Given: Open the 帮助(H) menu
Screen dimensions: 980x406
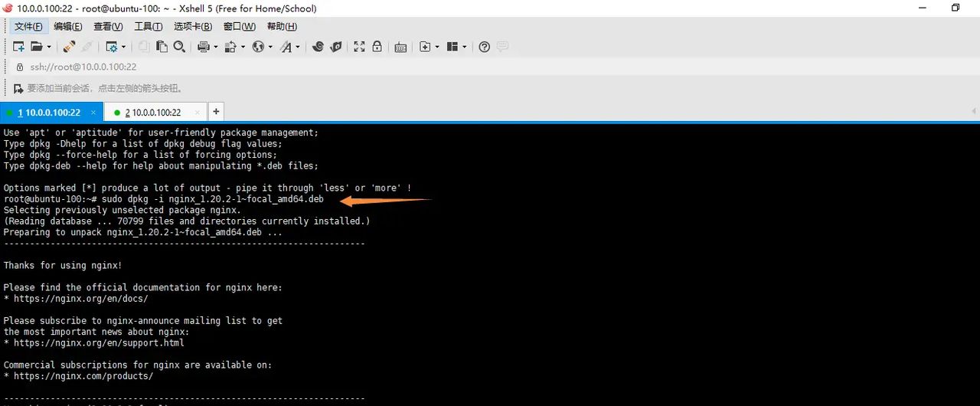Looking at the screenshot, I should (282, 27).
